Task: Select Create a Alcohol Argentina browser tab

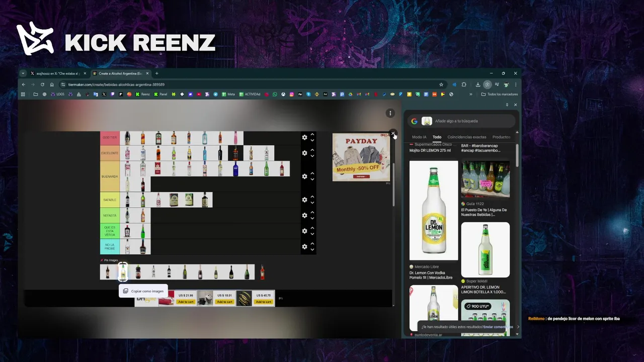Action: pyautogui.click(x=121, y=73)
